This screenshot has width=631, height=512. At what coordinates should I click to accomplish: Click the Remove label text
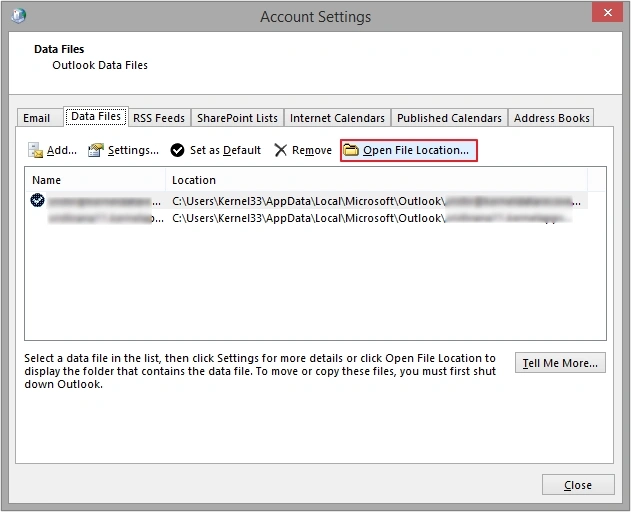[312, 150]
